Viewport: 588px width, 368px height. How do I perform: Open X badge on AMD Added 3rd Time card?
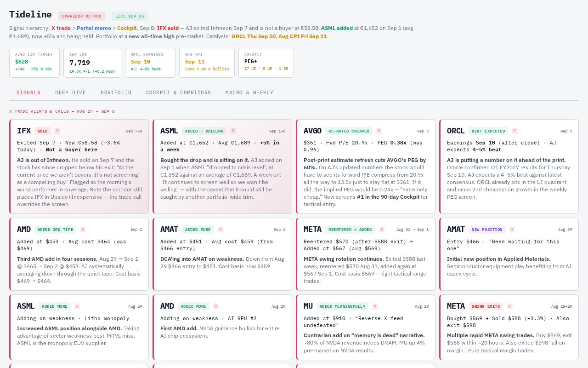(83, 229)
